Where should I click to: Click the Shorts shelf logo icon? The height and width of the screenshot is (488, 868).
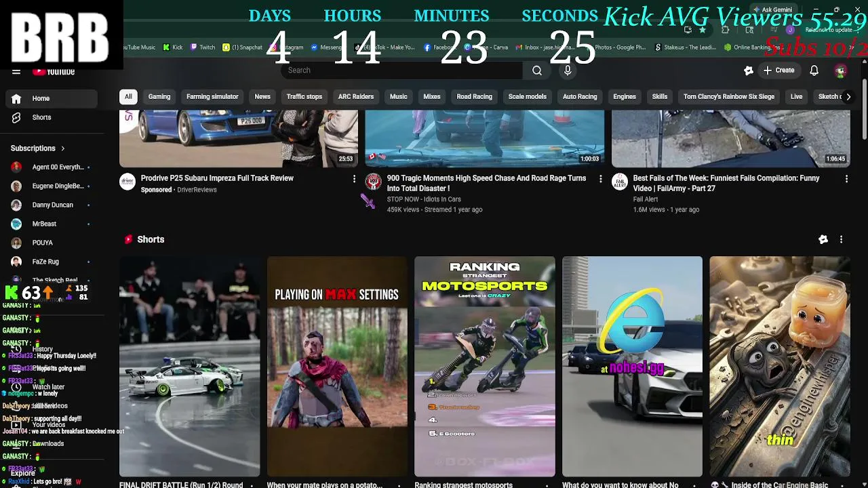[x=128, y=239]
